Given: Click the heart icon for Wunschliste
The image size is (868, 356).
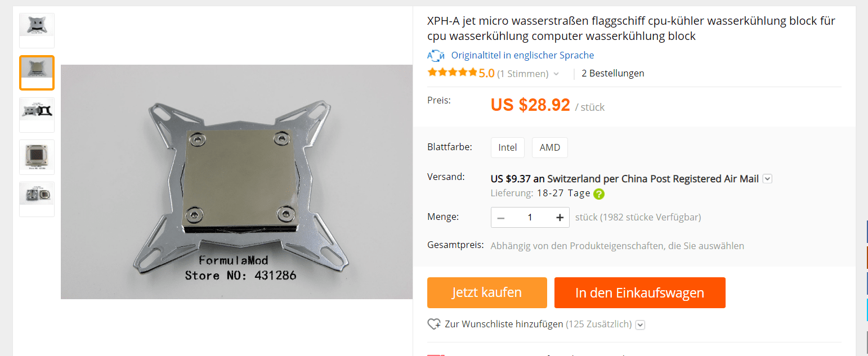Looking at the screenshot, I should click(x=434, y=325).
